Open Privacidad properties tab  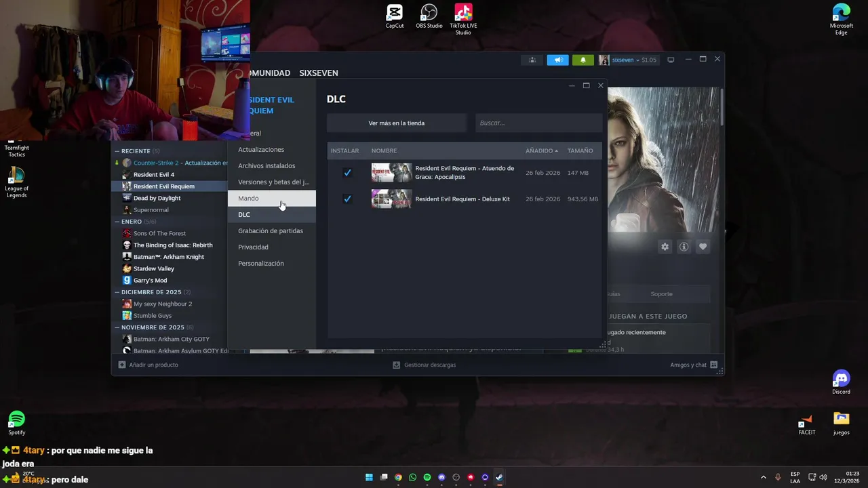tap(272, 247)
